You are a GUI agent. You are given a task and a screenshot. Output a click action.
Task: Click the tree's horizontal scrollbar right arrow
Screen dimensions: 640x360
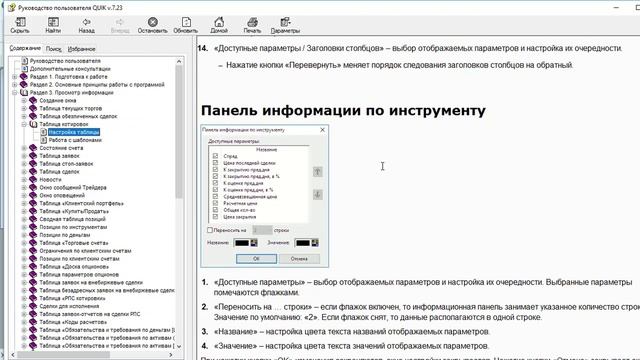tap(171, 355)
